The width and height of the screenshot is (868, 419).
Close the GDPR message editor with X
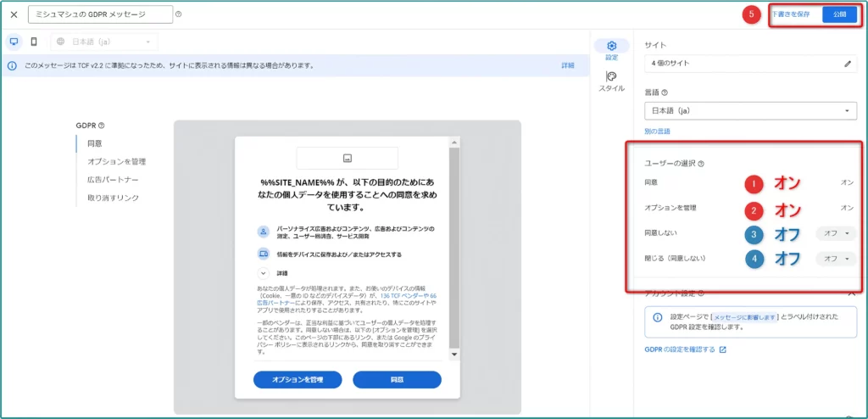[x=14, y=14]
